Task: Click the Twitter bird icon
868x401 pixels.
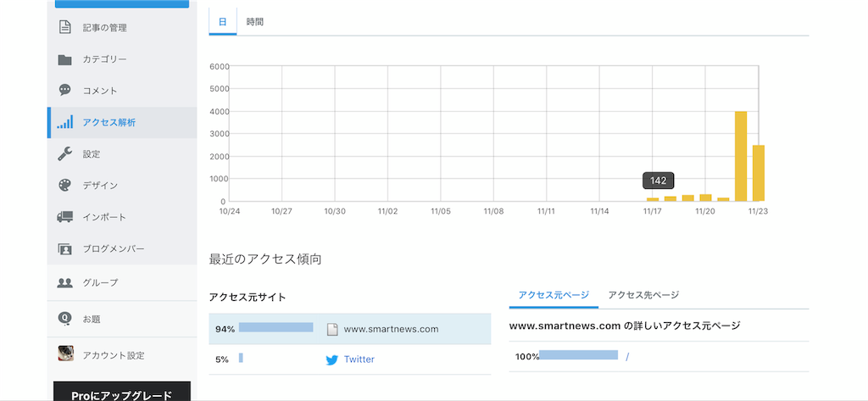Action: click(332, 360)
